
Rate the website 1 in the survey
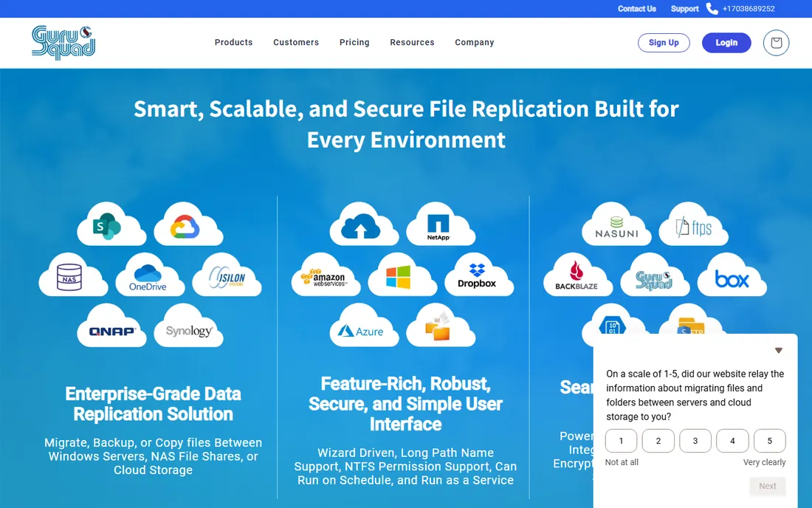coord(621,441)
